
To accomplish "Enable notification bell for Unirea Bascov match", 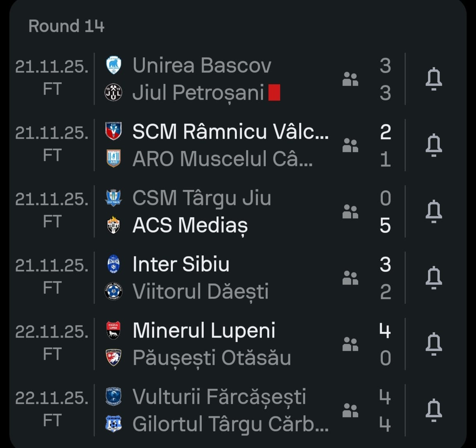I will (x=433, y=79).
